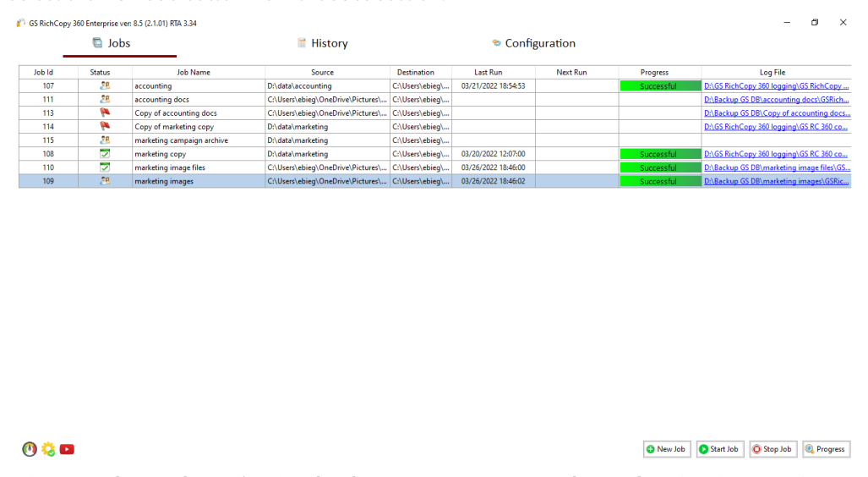Click Successful progress bar for marketing image files
The width and height of the screenshot is (868, 477).
[660, 167]
